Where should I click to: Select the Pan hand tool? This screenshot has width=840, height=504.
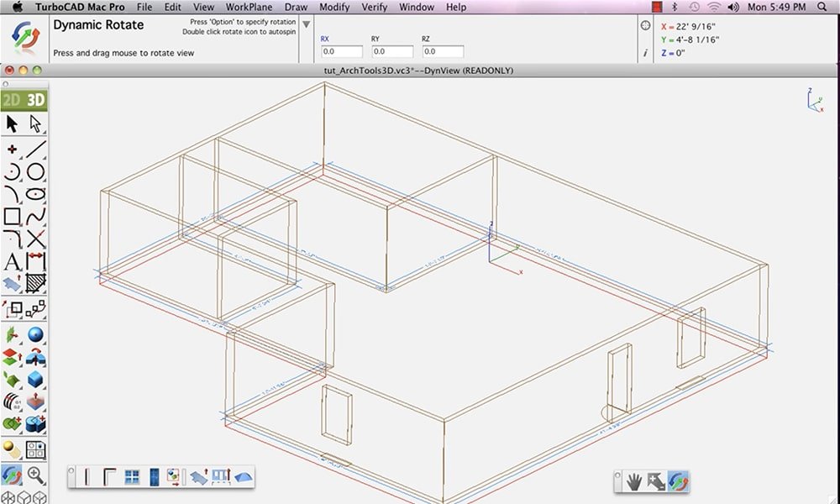(636, 481)
